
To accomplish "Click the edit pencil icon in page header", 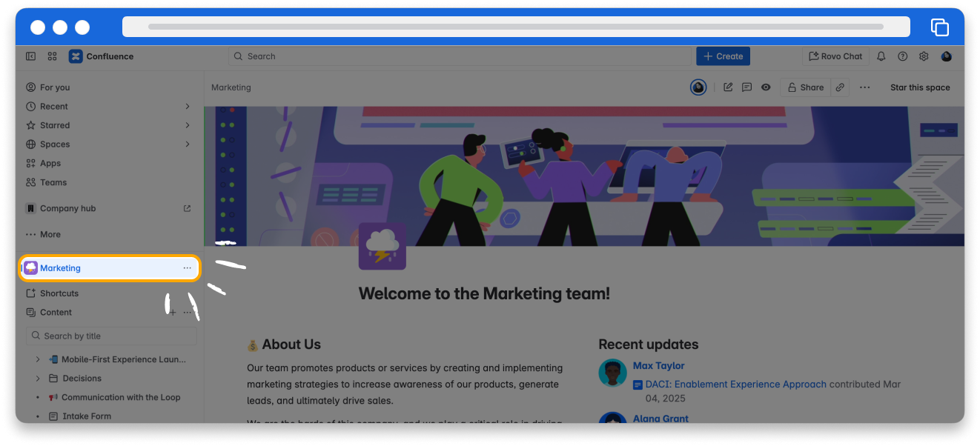I will click(728, 87).
